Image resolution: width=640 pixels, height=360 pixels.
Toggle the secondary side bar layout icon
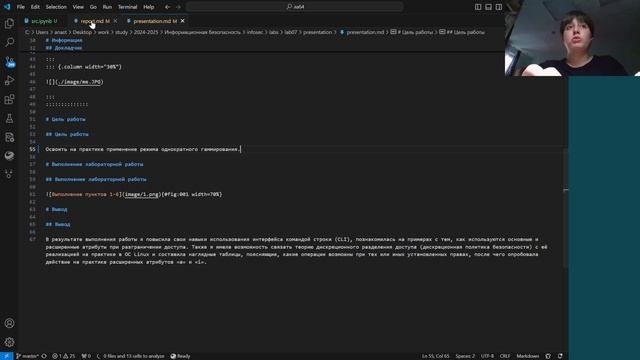coord(499,7)
